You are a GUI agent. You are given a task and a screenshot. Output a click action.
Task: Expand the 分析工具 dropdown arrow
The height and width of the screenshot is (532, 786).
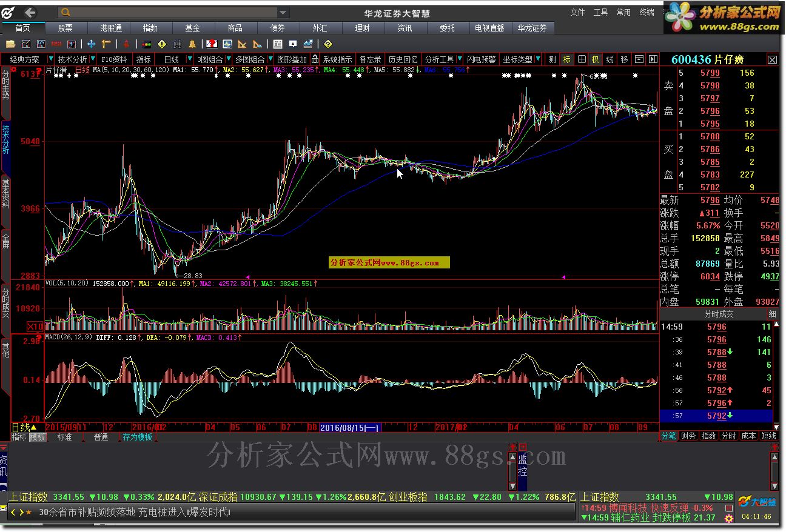click(460, 59)
